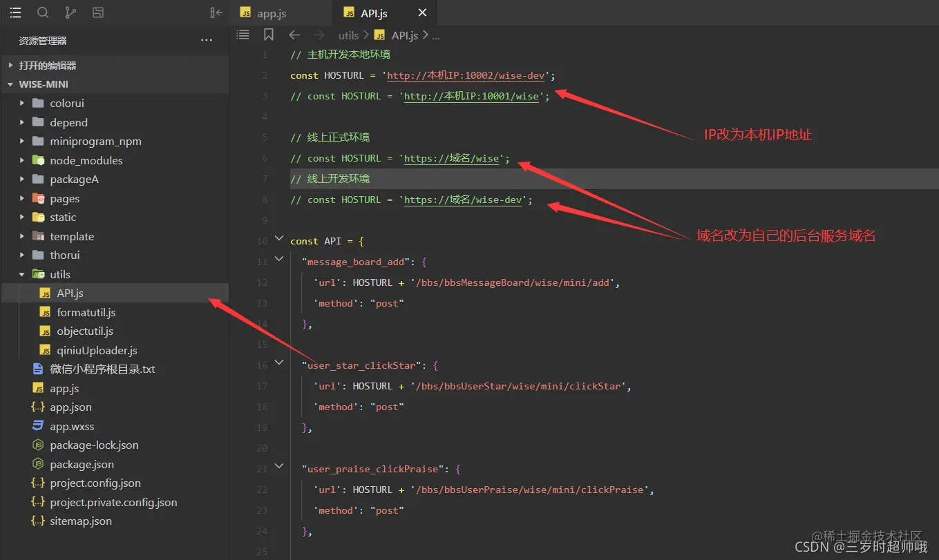Image resolution: width=939 pixels, height=560 pixels.
Task: Select the API.js editor tab
Action: pos(385,13)
